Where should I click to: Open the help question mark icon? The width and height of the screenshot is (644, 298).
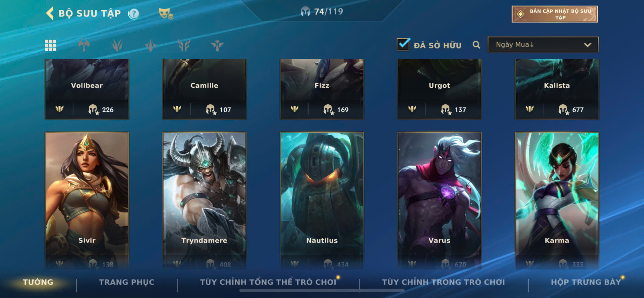(x=134, y=13)
